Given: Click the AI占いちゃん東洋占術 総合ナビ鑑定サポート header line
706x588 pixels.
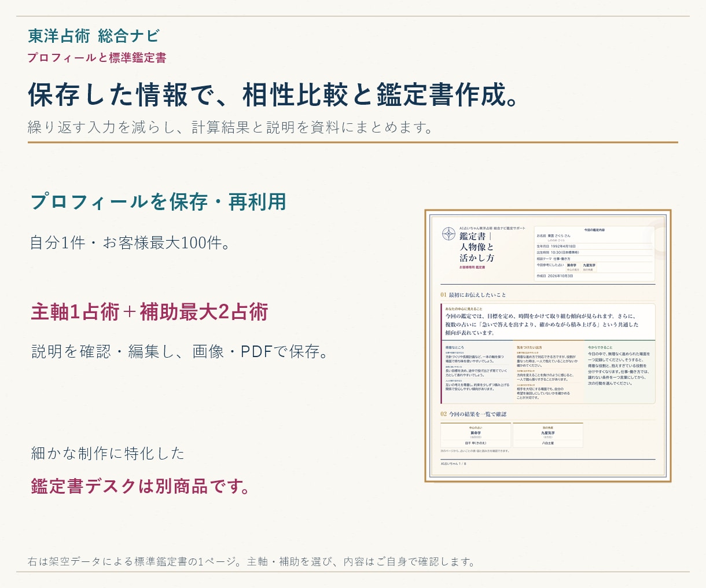Looking at the screenshot, I should click(x=492, y=229).
